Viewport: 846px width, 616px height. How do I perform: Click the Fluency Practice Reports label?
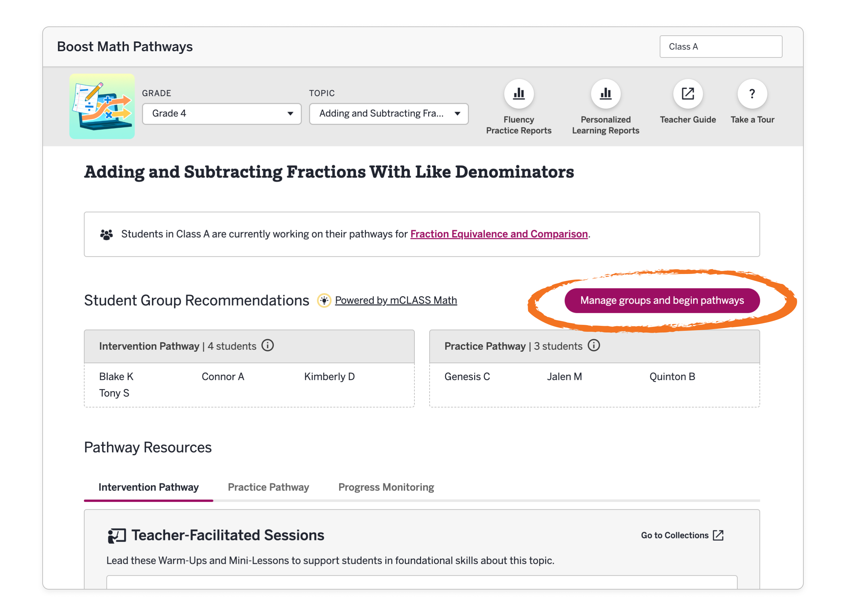tap(519, 125)
